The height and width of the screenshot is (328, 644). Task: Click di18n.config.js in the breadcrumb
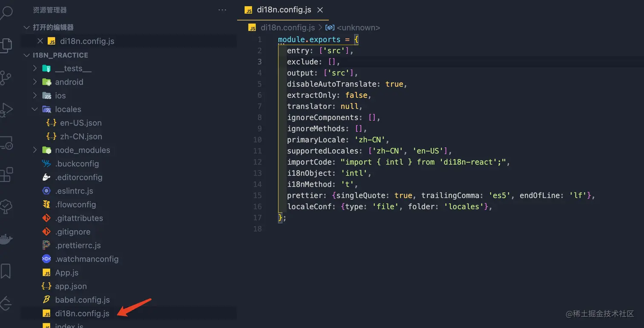(287, 28)
